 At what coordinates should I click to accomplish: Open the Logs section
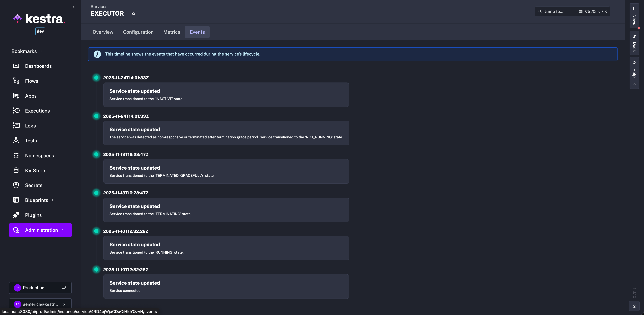pos(30,126)
